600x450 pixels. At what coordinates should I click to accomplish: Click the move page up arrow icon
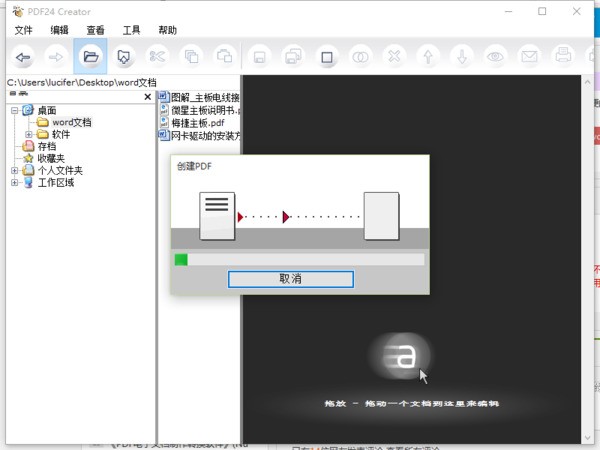tap(427, 56)
